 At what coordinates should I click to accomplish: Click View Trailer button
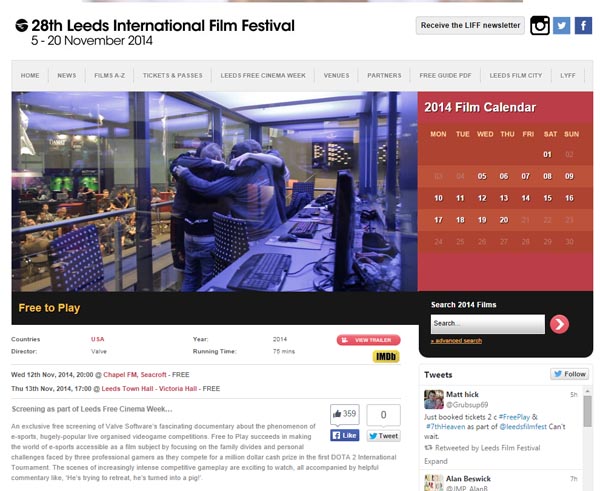click(x=368, y=340)
